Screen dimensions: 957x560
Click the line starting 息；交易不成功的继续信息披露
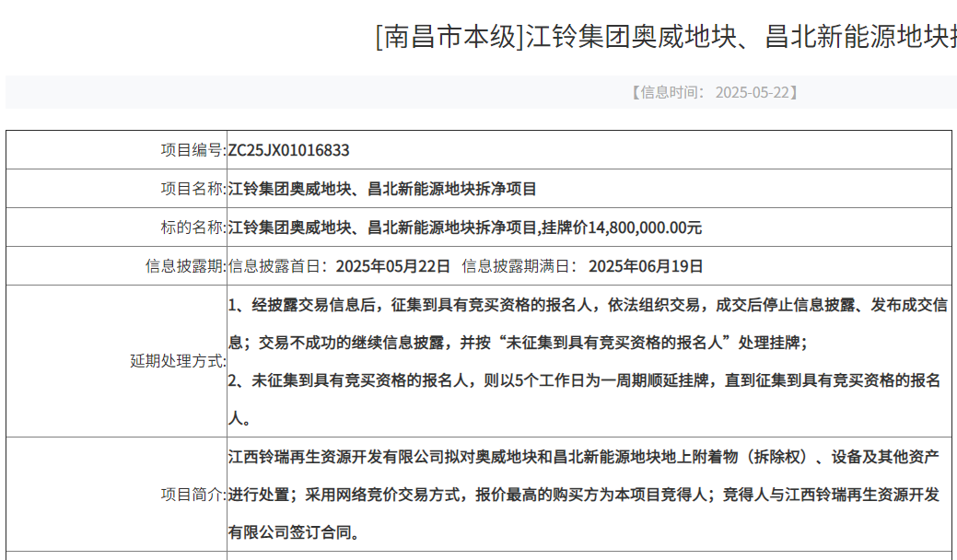click(x=518, y=343)
